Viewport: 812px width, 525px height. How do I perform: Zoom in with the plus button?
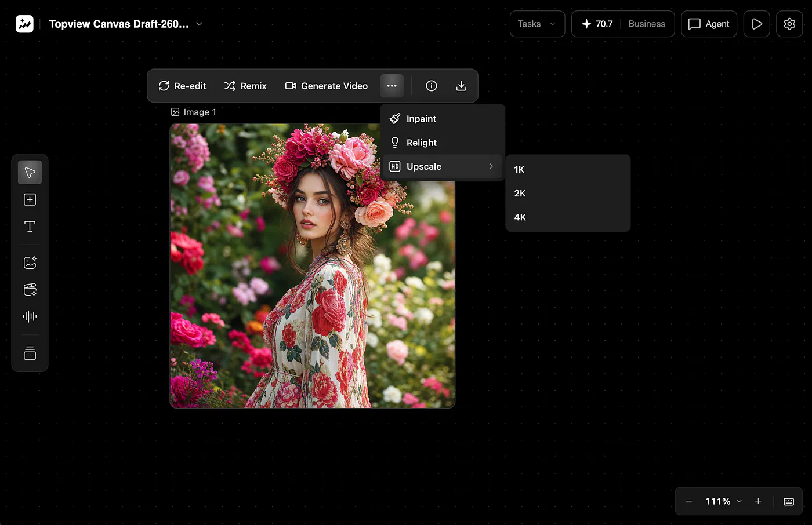[x=758, y=501]
